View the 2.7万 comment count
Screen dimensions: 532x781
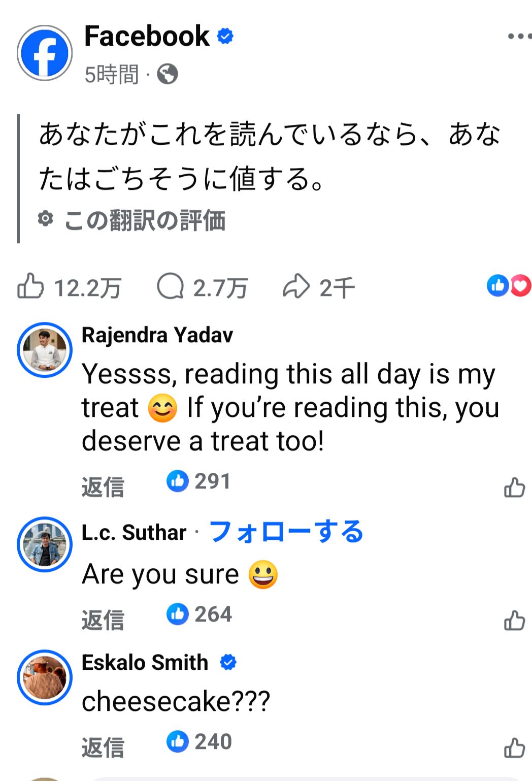click(219, 286)
